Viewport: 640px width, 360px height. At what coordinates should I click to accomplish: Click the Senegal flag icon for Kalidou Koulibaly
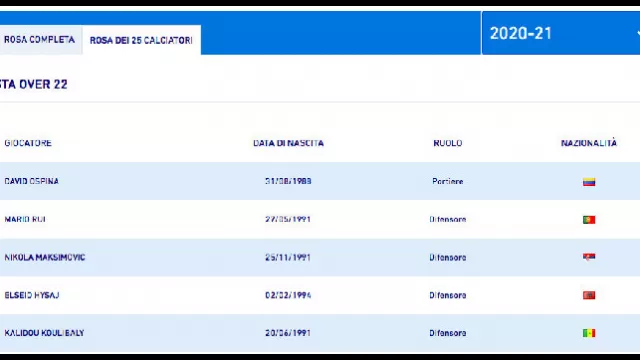click(589, 333)
